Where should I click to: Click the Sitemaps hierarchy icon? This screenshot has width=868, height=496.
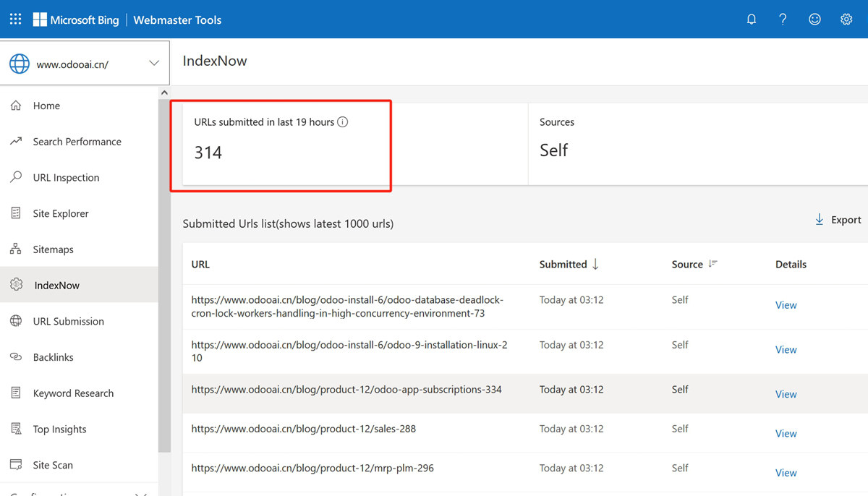point(16,249)
